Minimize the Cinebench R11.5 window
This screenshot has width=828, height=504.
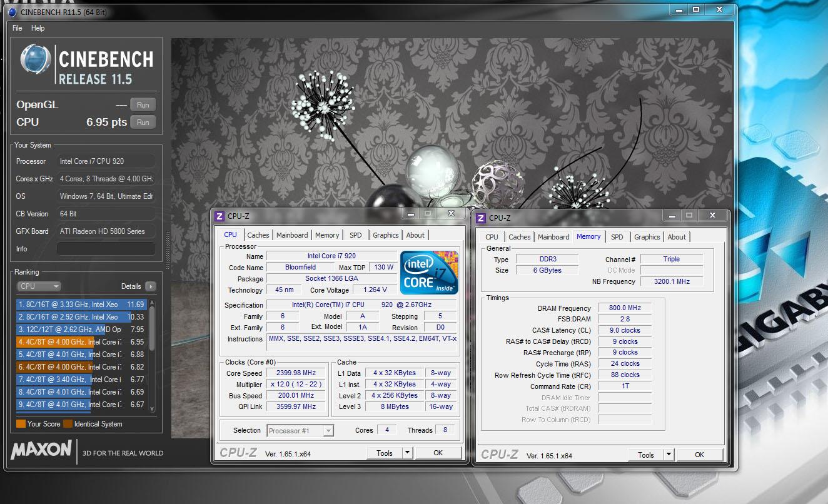coord(680,9)
